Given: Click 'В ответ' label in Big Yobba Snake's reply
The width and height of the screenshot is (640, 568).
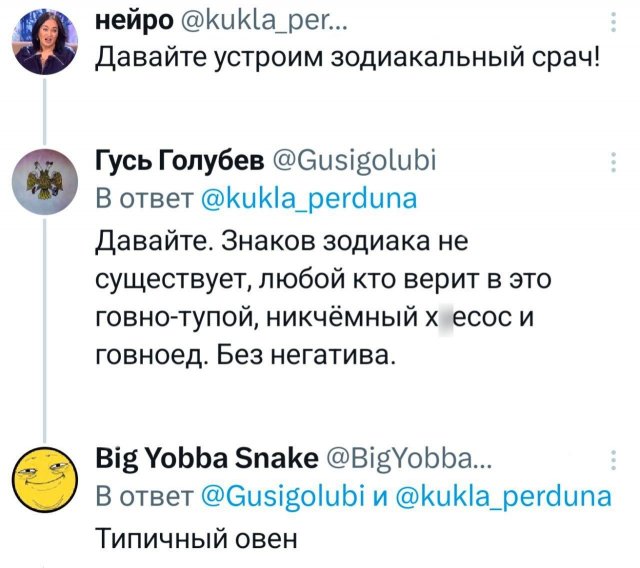Looking at the screenshot, I should 137,495.
